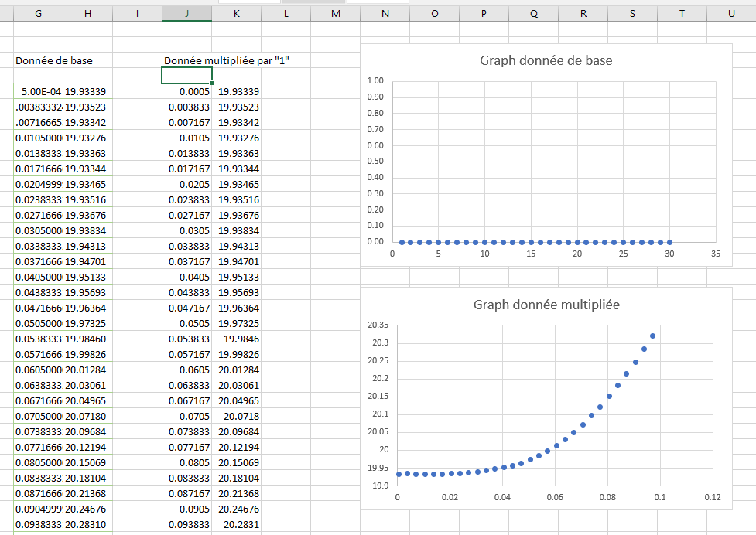Select the highest data point in multipliée chart
The height and width of the screenshot is (535, 756).
point(653,336)
